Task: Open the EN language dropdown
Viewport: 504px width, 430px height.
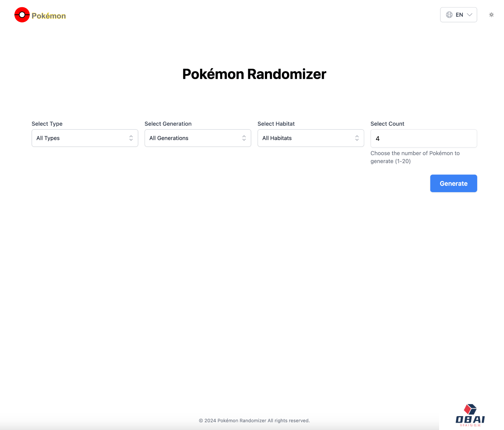Action: point(459,15)
